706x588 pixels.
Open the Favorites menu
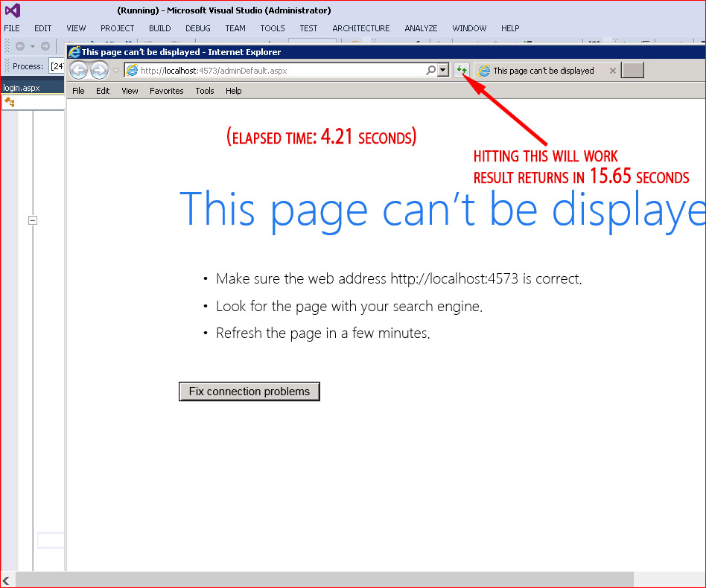pos(167,91)
